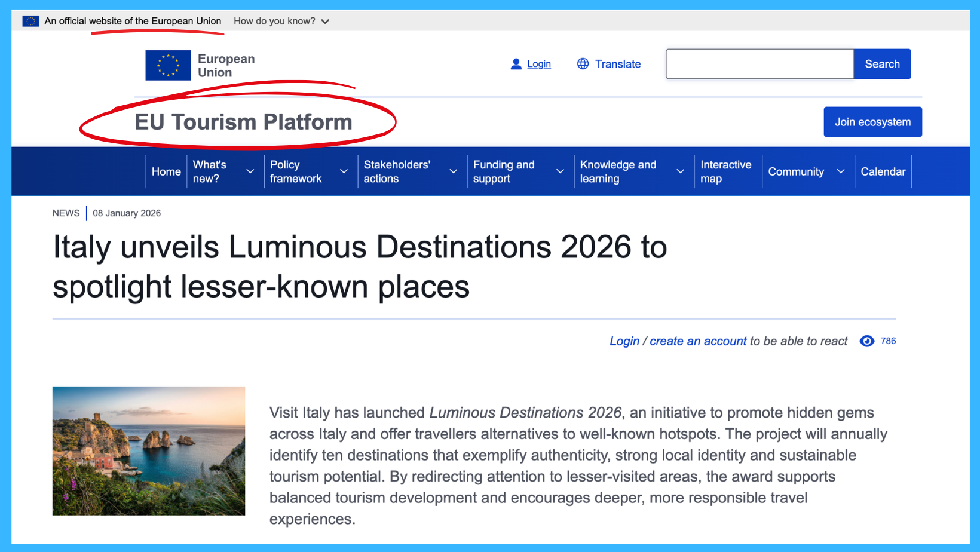Image resolution: width=980 pixels, height=552 pixels.
Task: Go to the Home menu item
Action: tap(166, 171)
